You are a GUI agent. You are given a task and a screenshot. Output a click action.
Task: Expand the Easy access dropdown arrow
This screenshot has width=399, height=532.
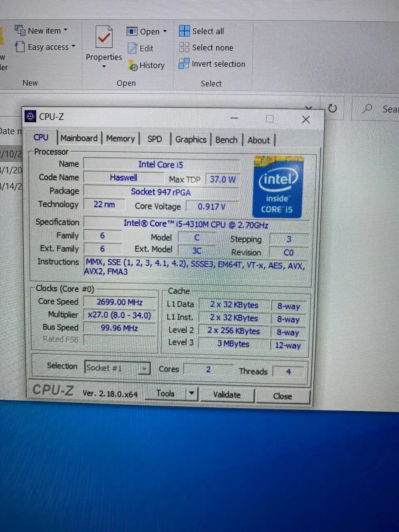point(73,46)
